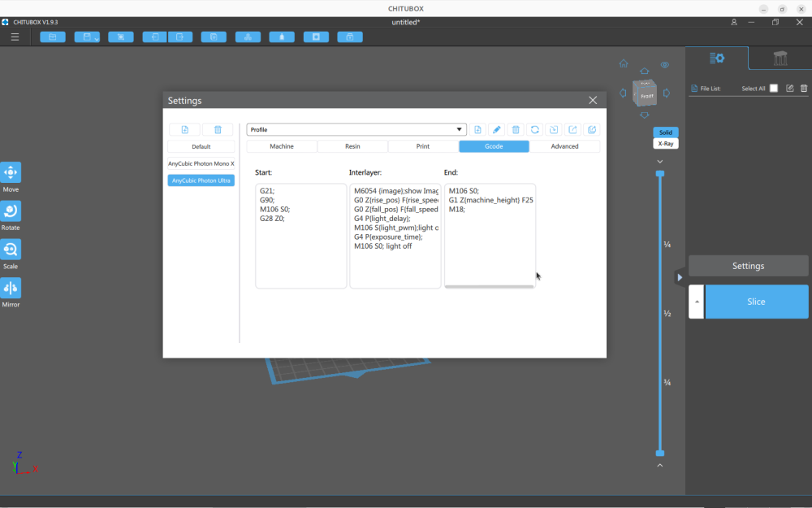The width and height of the screenshot is (812, 508).
Task: Click the Slice button
Action: coord(756,302)
